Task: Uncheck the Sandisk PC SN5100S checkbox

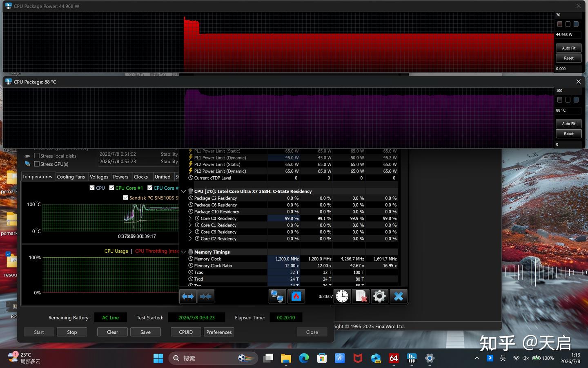Action: [x=125, y=197]
